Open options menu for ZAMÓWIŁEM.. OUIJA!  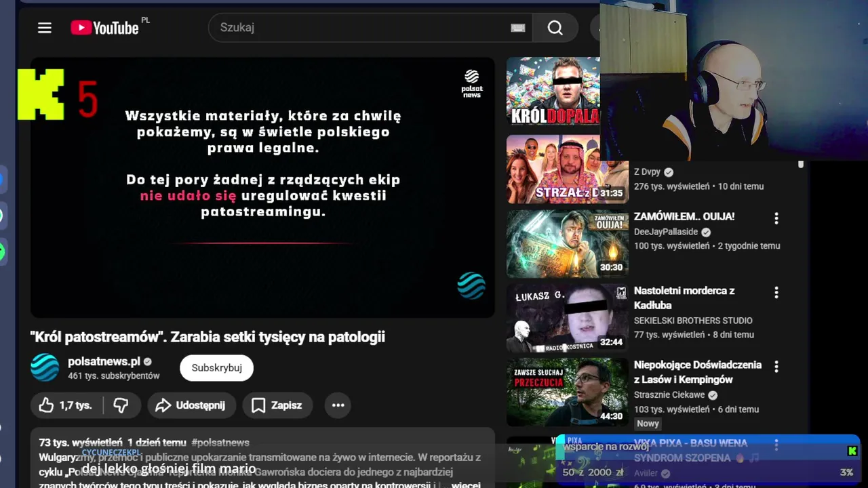click(776, 218)
